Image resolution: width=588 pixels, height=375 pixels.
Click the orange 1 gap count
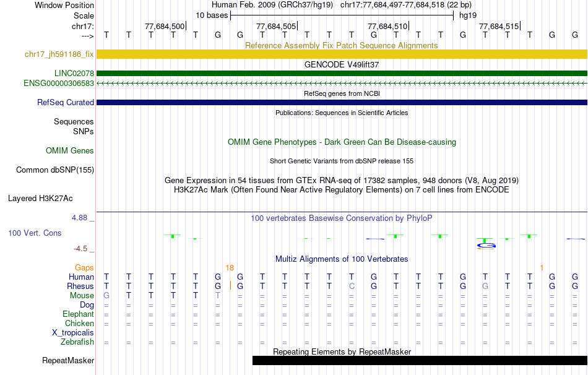542,268
